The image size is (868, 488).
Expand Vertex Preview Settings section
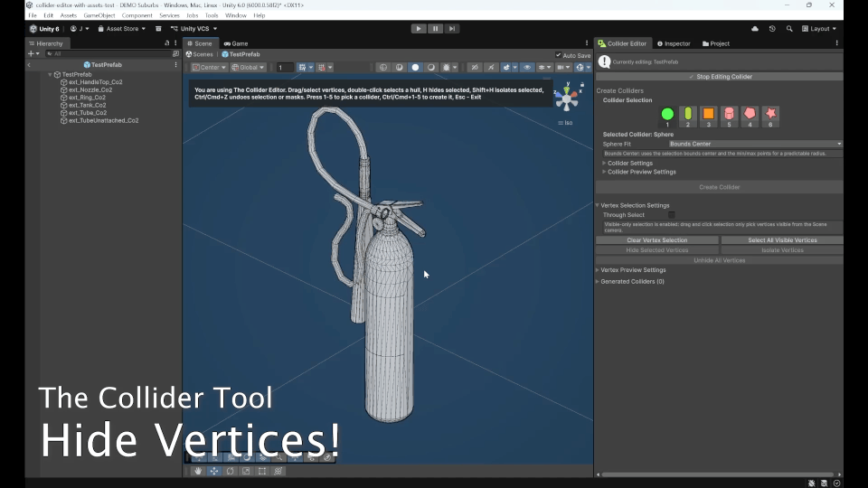[631, 270]
